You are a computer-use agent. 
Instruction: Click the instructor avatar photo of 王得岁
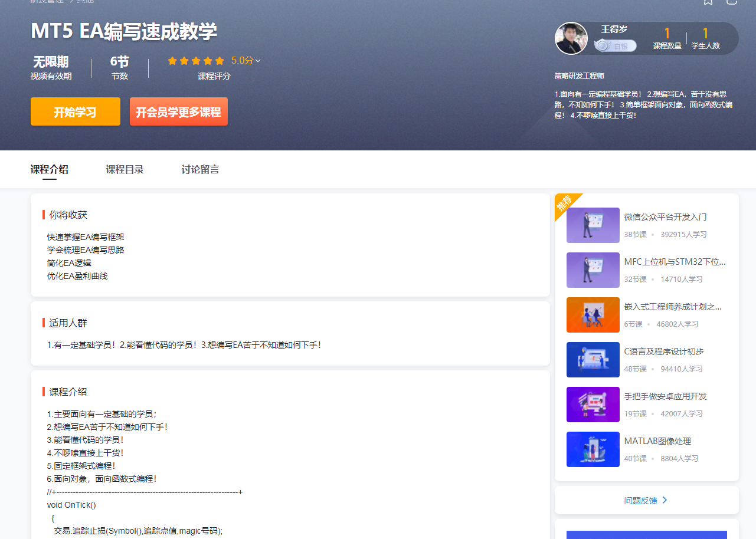571,38
